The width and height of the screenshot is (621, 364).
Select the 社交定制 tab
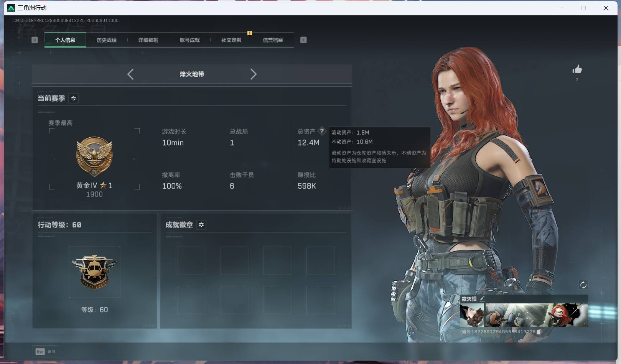(231, 40)
